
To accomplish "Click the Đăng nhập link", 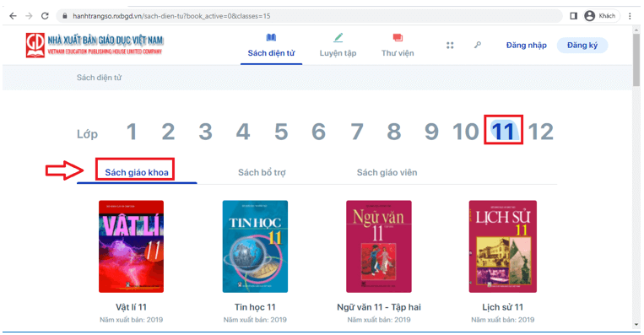I will pos(526,46).
